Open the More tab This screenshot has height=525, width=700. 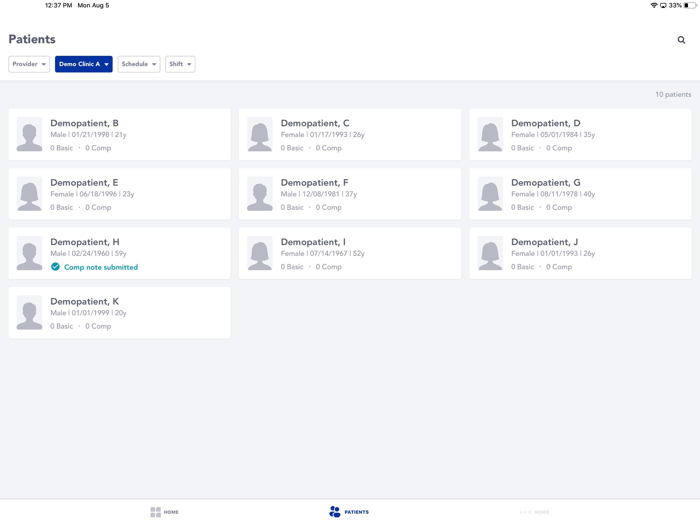534,512
